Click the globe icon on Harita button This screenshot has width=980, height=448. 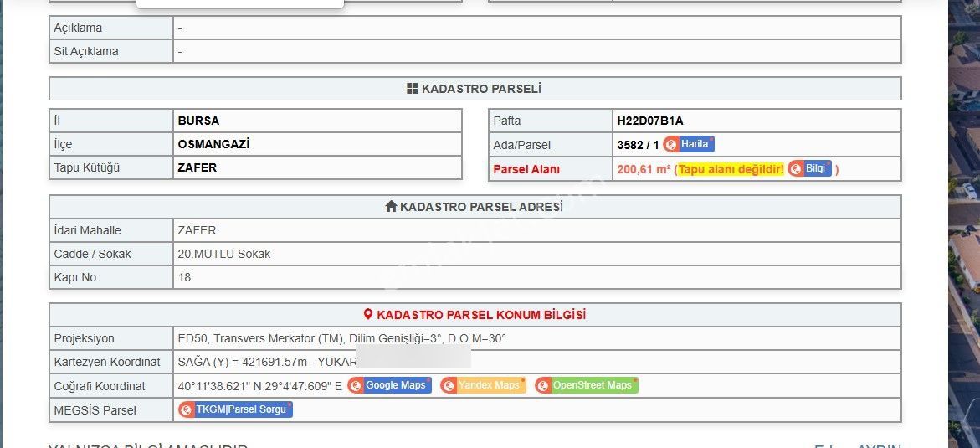click(671, 145)
